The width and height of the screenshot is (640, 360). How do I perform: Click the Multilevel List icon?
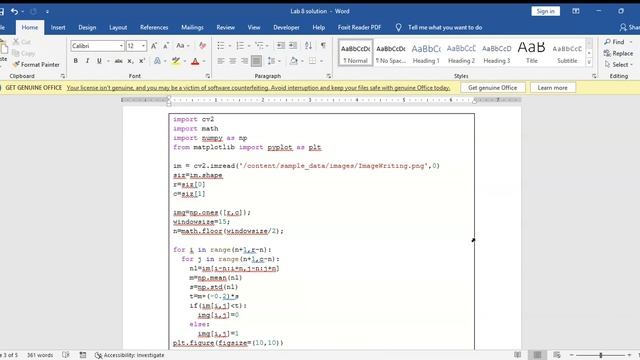(259, 46)
